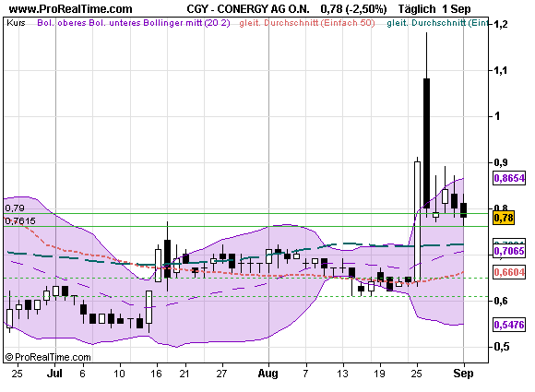Click the 16 date label on time axis
This screenshot has width=535, height=392.
[156, 374]
